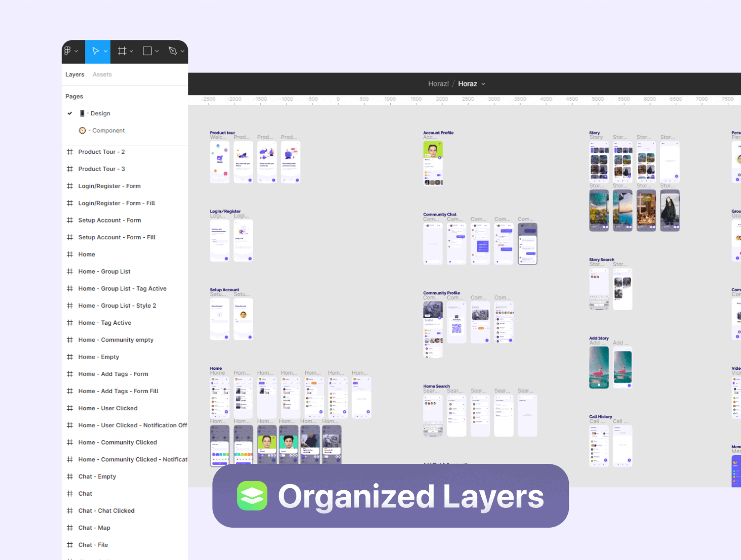
Task: Open the shape tools dropdown chevron
Action: pyautogui.click(x=157, y=51)
